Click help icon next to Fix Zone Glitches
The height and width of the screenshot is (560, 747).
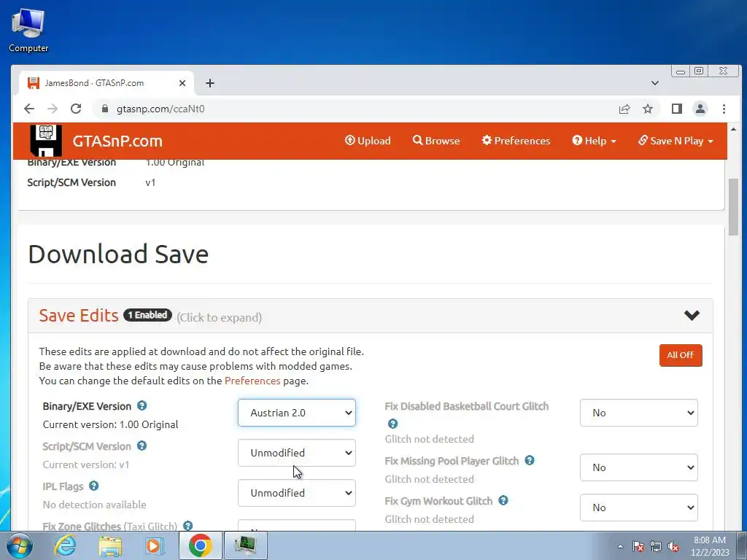tap(187, 526)
